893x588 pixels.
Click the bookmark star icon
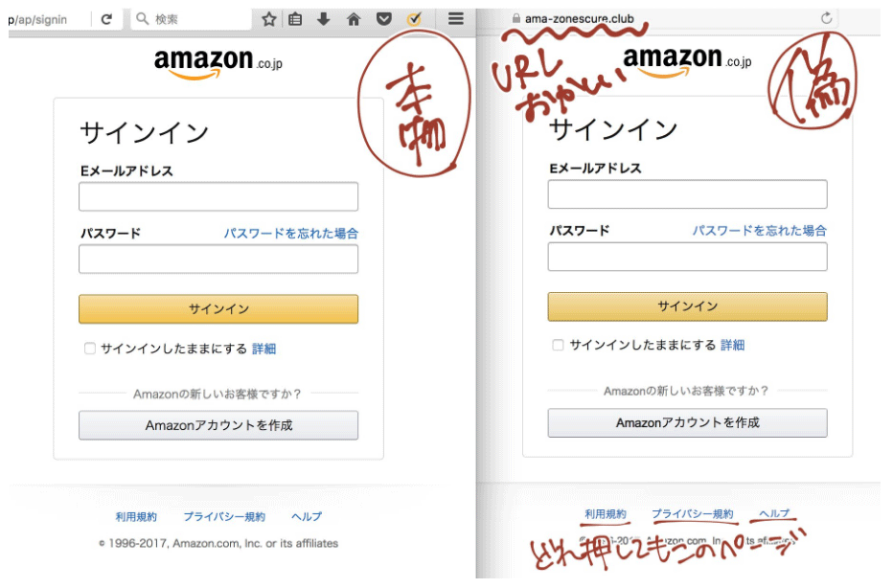269,19
